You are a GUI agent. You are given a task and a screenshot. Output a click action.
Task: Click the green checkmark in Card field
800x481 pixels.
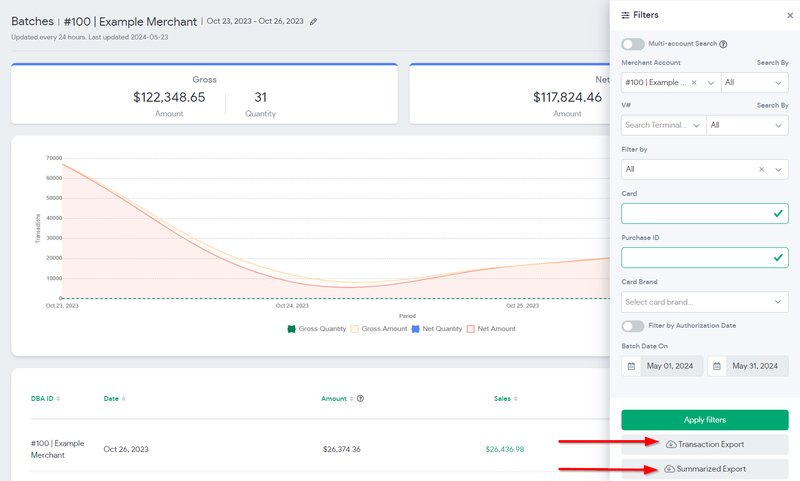(778, 213)
